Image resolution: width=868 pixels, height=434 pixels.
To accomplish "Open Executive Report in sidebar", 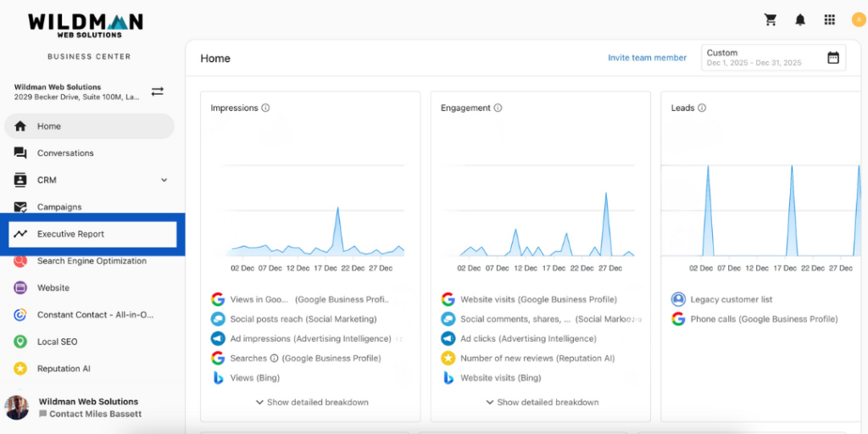I will [x=70, y=234].
